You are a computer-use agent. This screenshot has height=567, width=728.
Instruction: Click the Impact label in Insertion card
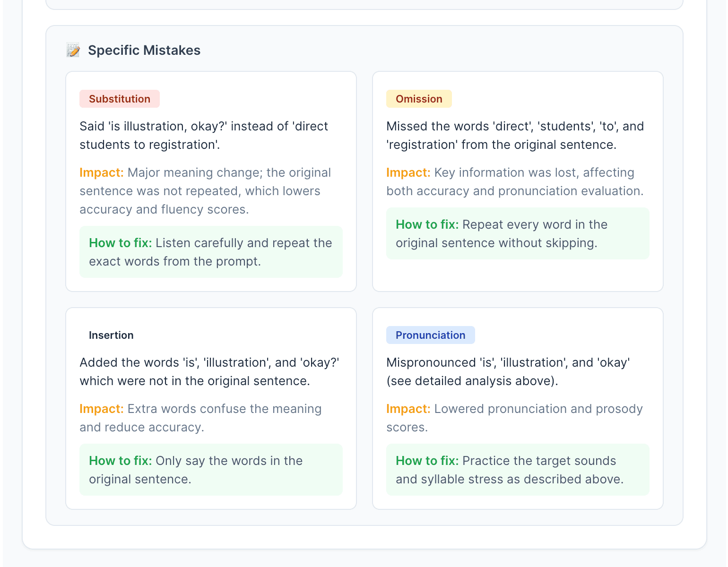click(x=102, y=409)
